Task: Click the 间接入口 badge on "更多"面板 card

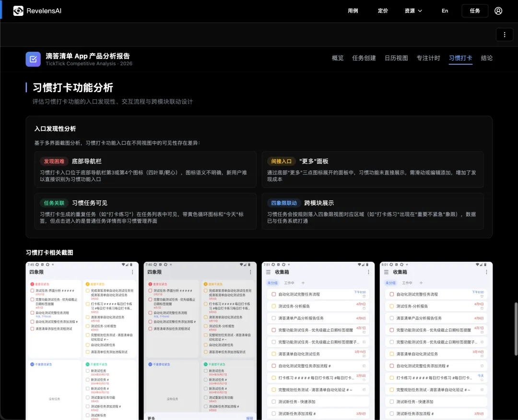Action: (x=282, y=161)
